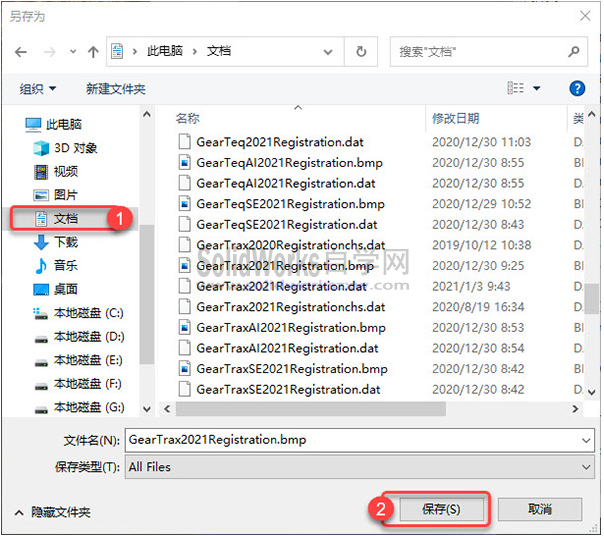Screen dimensions: 604x537
Task: Open help with the blue question icon
Action: [x=577, y=89]
